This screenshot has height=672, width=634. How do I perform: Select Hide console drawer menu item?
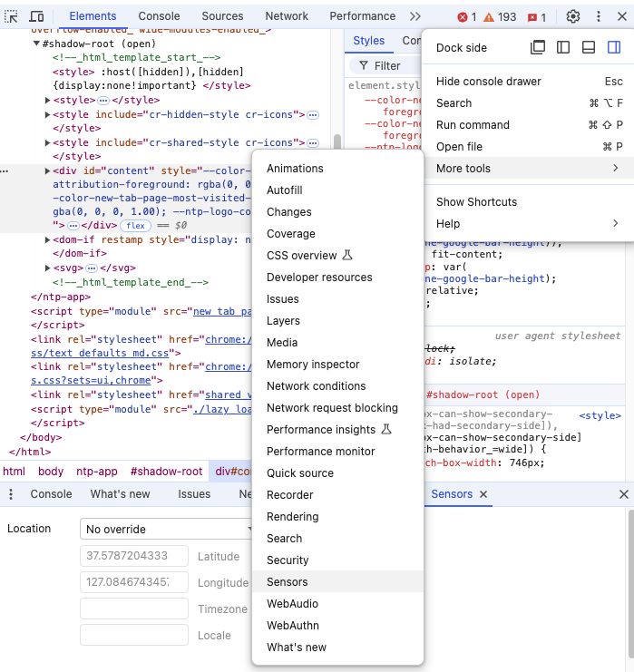tap(528, 82)
